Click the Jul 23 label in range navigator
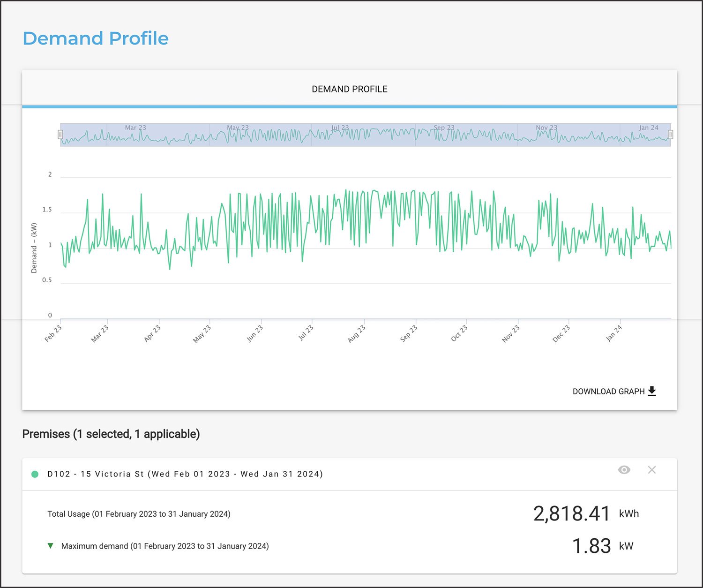The width and height of the screenshot is (703, 588). click(340, 128)
